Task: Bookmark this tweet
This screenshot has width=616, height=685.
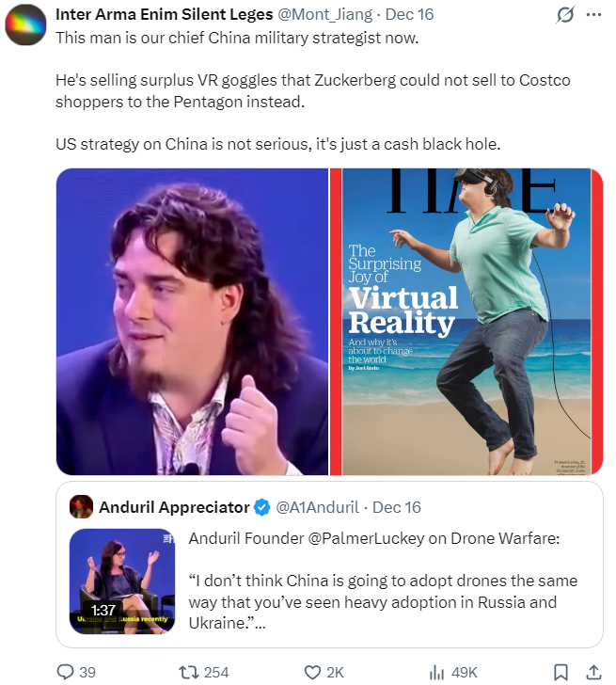Action: coord(561,672)
